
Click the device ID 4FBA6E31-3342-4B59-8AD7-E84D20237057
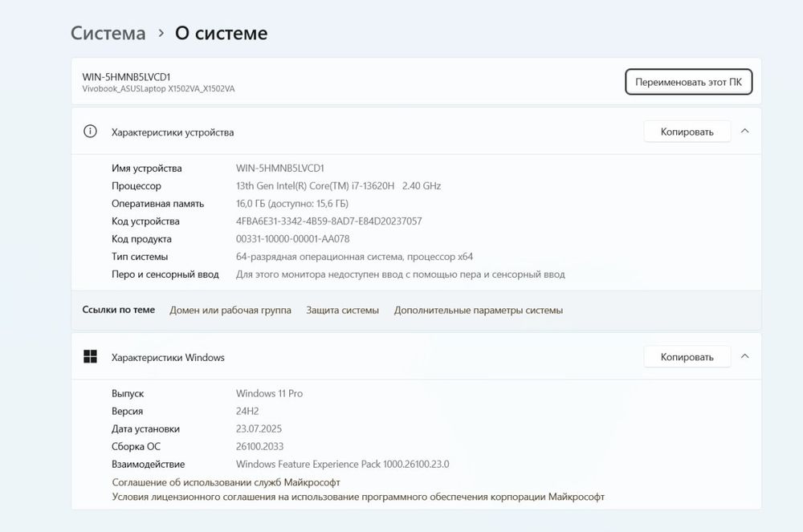pos(328,221)
